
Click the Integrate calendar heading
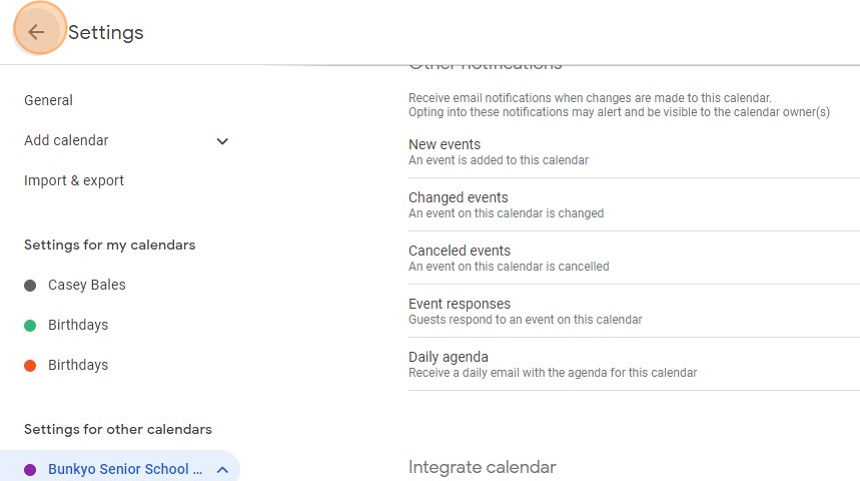[x=482, y=467]
